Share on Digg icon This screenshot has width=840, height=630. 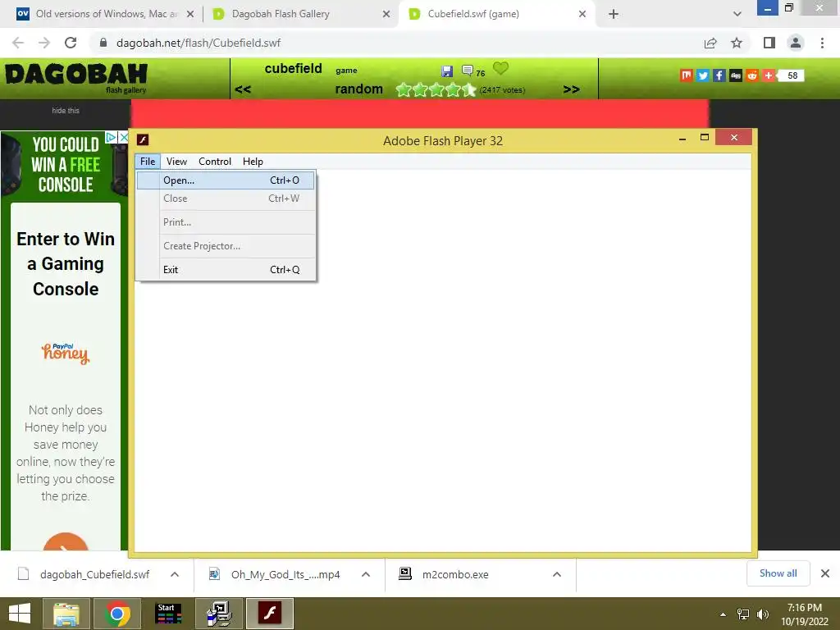pos(736,75)
